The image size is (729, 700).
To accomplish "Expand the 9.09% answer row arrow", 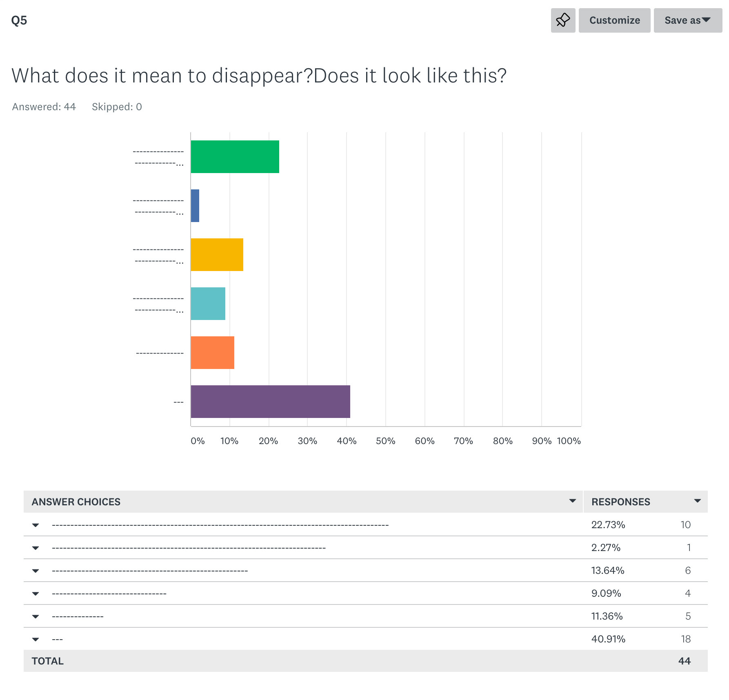I will pyautogui.click(x=36, y=594).
